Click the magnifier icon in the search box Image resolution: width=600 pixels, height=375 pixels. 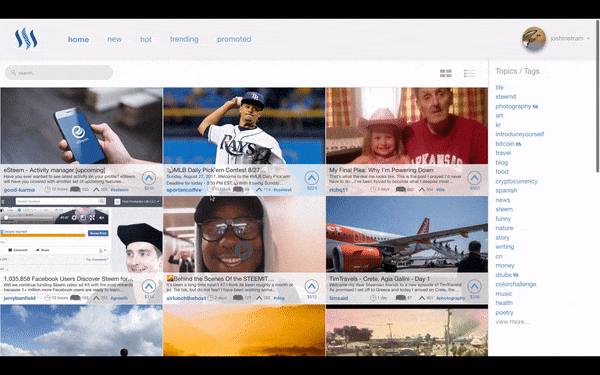coord(13,73)
